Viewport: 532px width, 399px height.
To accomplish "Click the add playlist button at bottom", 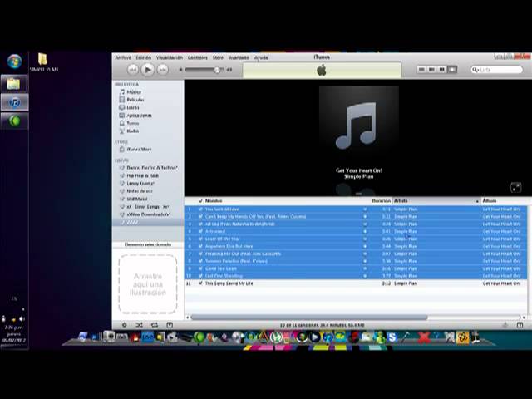I will 124,325.
